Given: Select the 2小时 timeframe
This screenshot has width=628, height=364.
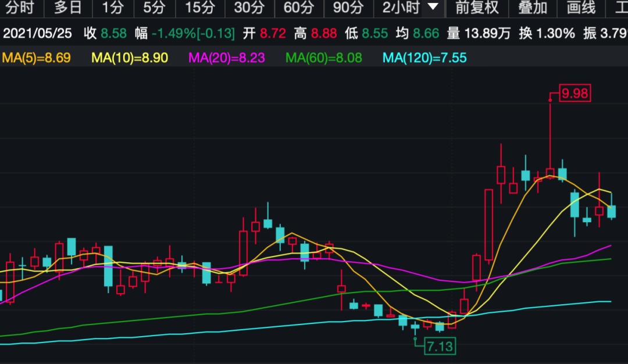Looking at the screenshot, I should [401, 8].
